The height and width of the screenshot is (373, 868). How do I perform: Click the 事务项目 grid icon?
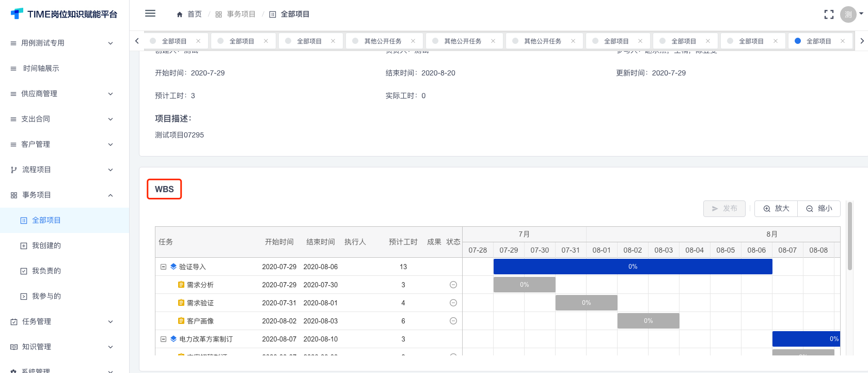[x=14, y=195]
